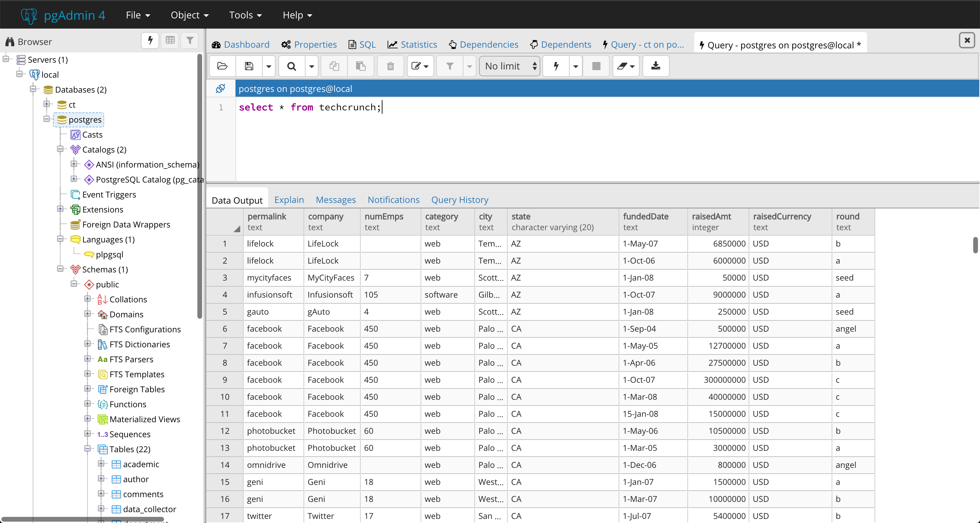Click the Save file icon in query toolbar
This screenshot has height=523, width=980.
click(249, 65)
